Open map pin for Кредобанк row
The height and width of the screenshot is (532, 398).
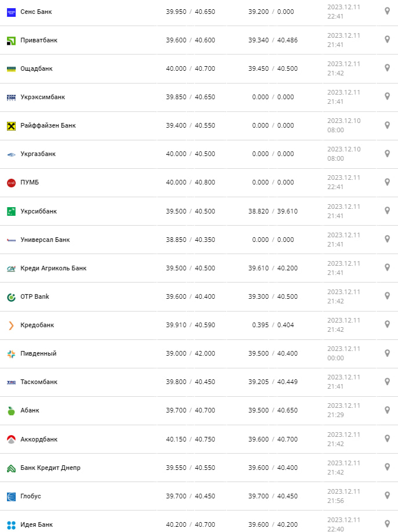point(387,324)
